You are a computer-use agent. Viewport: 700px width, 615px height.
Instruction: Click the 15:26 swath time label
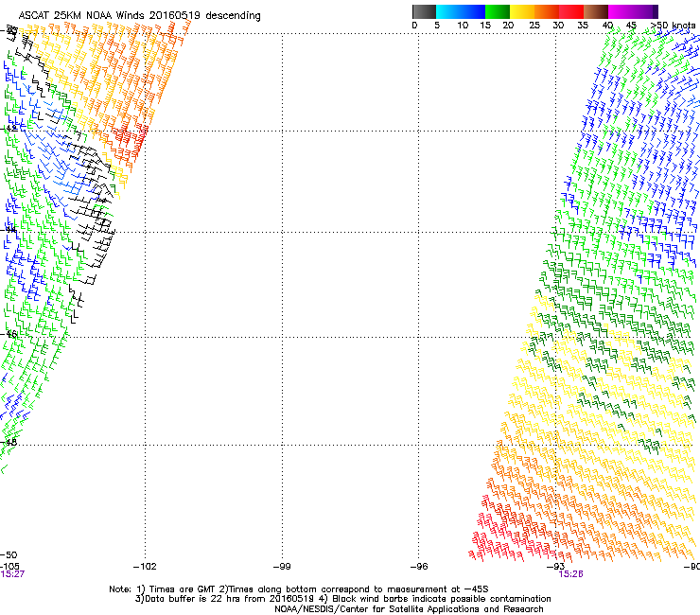(571, 574)
